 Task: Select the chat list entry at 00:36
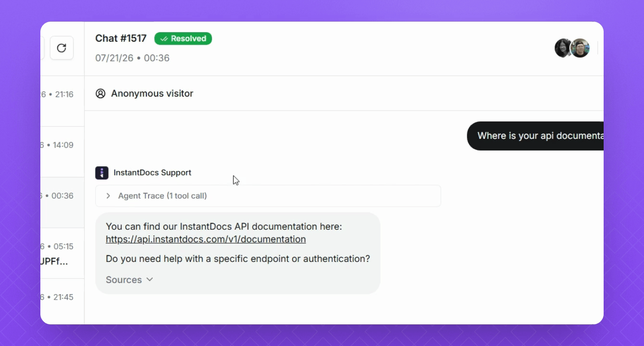[x=62, y=202]
